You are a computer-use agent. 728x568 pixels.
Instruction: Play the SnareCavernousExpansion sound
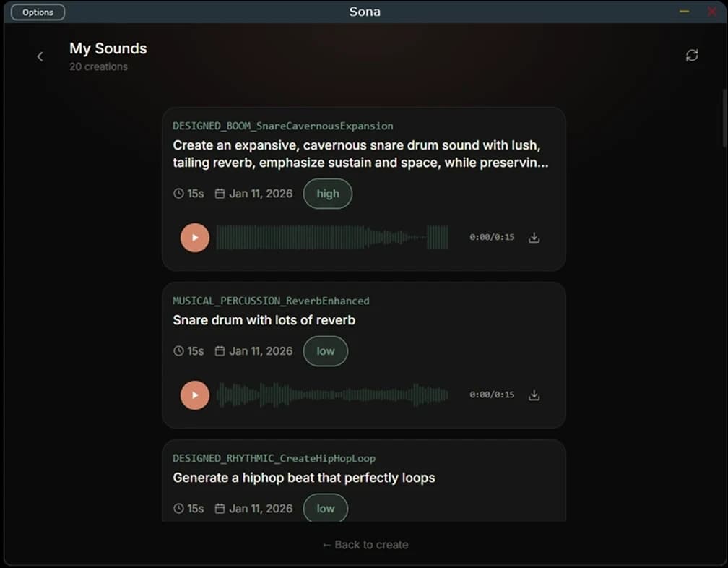[195, 238]
